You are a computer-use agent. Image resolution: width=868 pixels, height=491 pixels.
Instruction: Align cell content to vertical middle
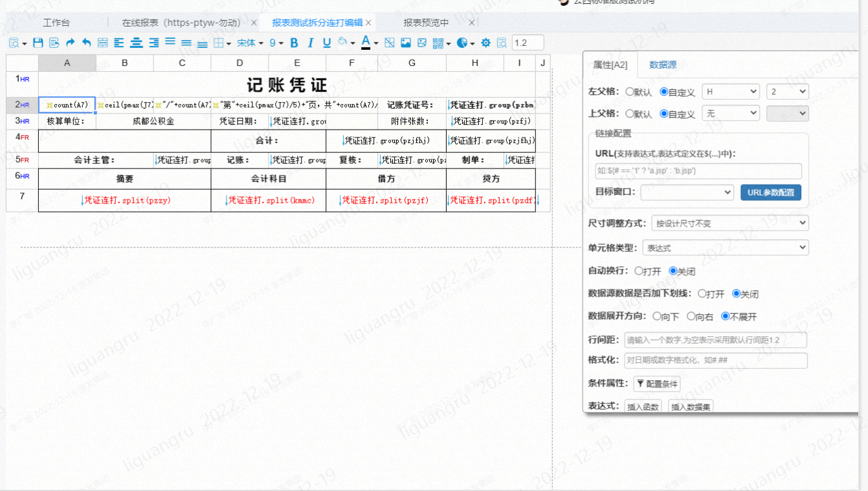coord(186,43)
